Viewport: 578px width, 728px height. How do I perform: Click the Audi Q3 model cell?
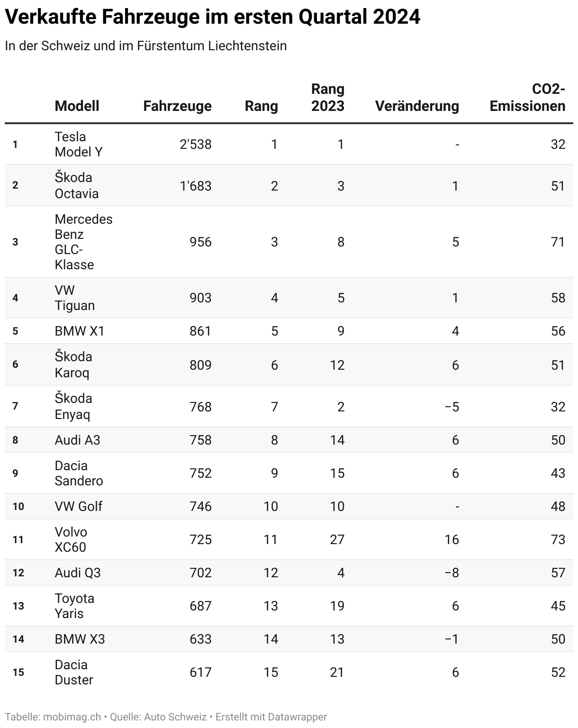coord(78,573)
